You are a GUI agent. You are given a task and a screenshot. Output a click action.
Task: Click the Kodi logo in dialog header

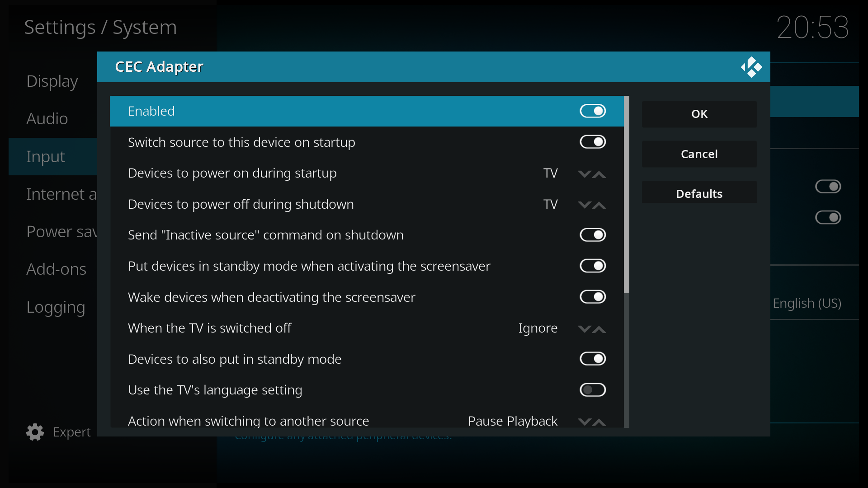click(x=751, y=67)
